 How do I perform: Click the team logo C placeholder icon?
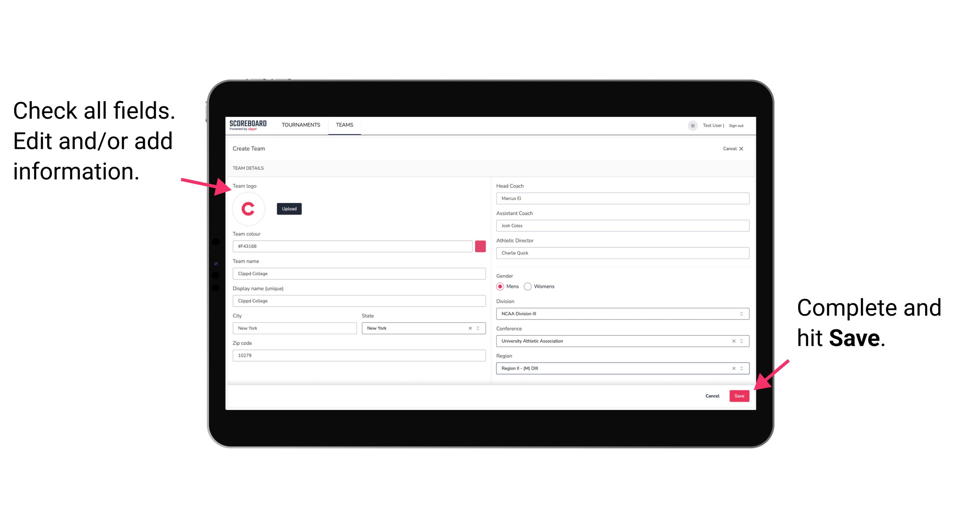tap(248, 209)
